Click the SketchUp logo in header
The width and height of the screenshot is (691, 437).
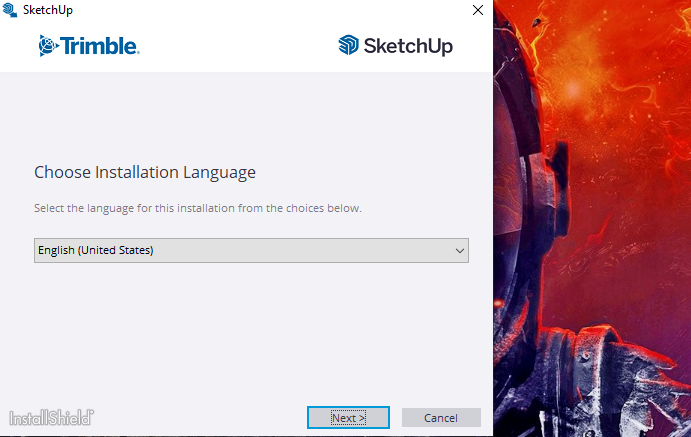[395, 45]
